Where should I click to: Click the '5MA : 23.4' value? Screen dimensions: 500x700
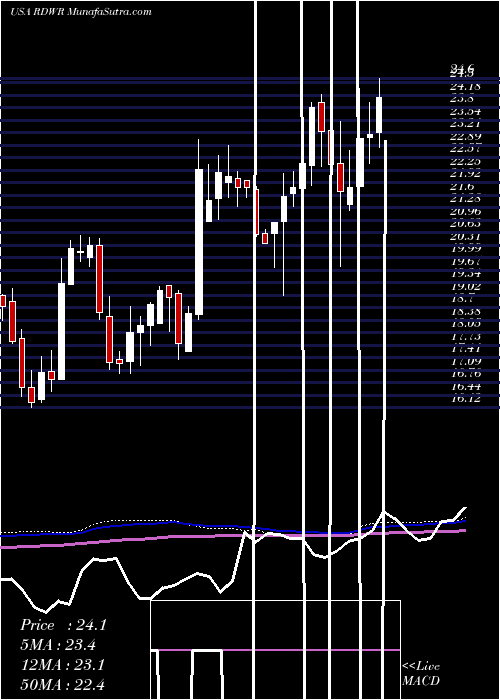click(58, 645)
